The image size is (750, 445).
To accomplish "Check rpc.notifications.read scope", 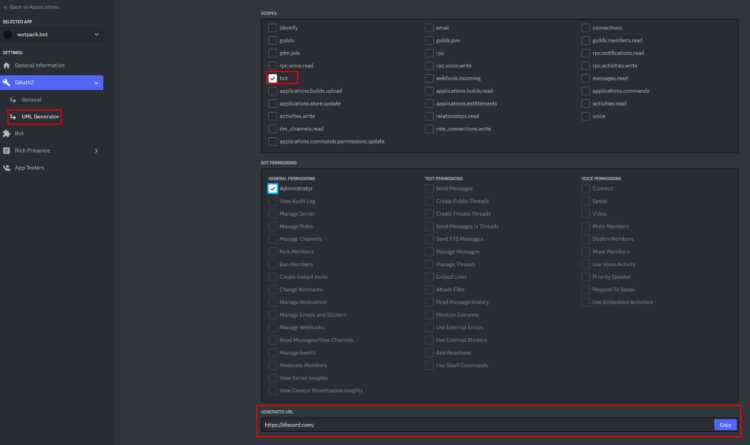I will 585,53.
